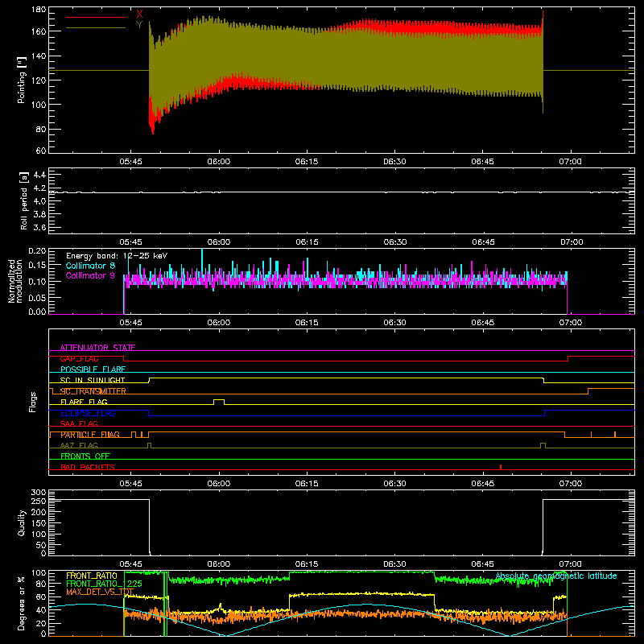Click the 300 tick on Quality axis

tap(39, 493)
